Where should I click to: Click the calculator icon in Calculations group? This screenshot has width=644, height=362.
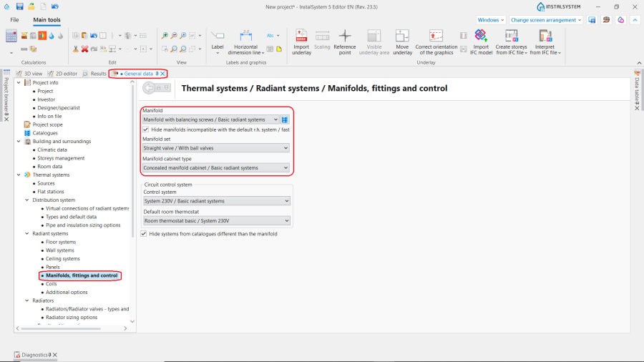11,36
